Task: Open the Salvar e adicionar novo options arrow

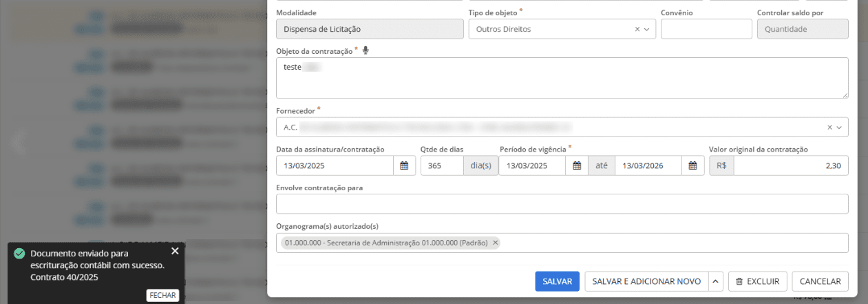Action: tap(715, 281)
